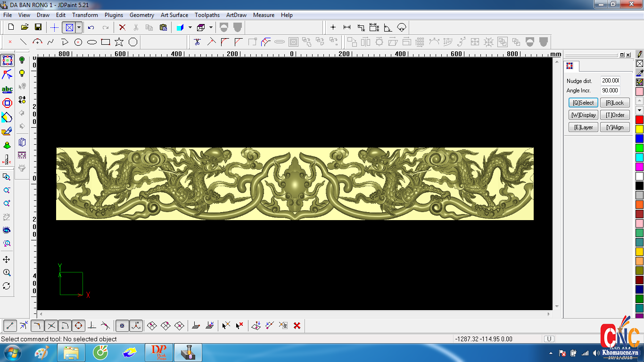Image resolution: width=644 pixels, height=362 pixels.
Task: Expand the wireframe cube dropdown arrow
Action: click(211, 27)
